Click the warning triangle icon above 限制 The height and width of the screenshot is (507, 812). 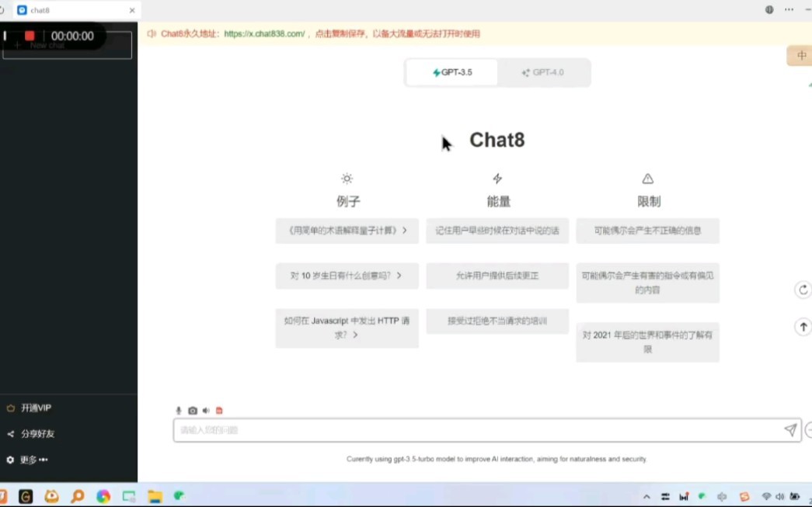pyautogui.click(x=648, y=179)
